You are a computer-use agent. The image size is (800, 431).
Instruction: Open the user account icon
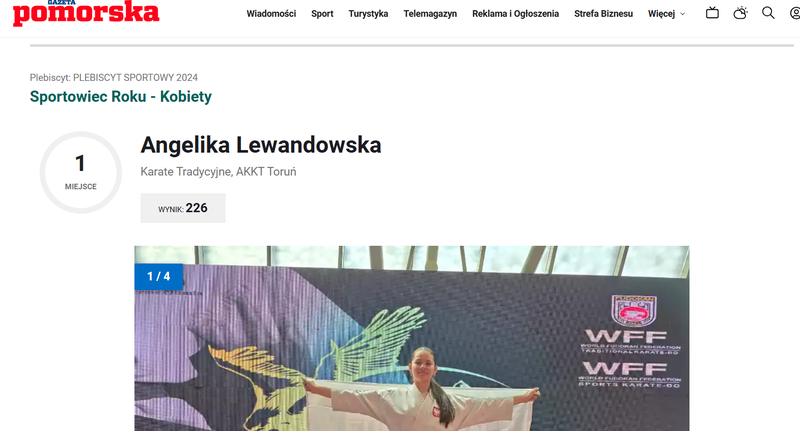coord(795,13)
